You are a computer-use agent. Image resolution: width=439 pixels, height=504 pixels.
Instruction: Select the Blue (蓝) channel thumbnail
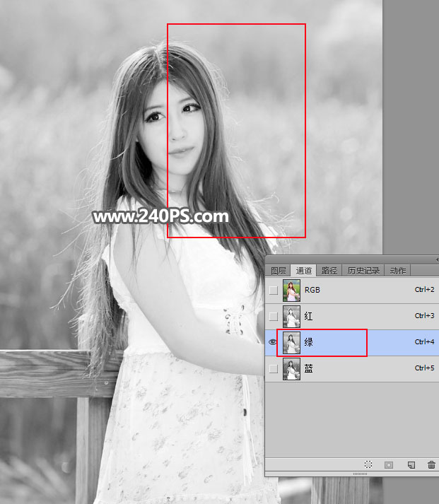[291, 368]
